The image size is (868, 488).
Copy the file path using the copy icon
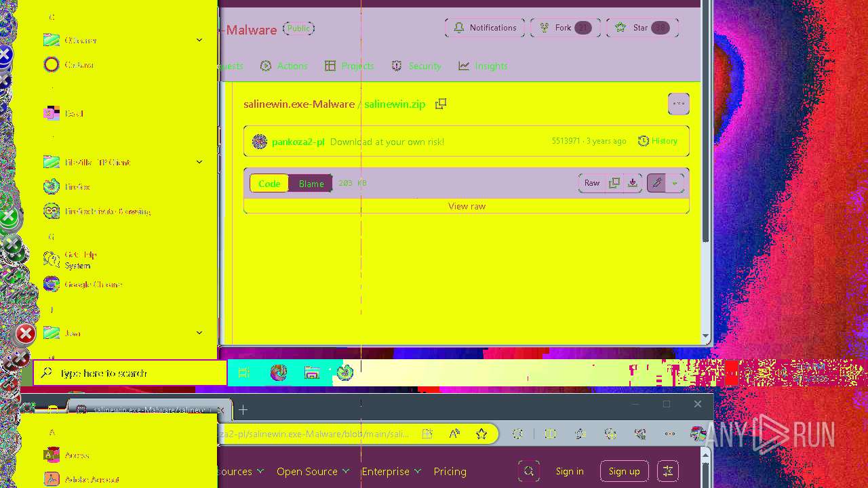[x=441, y=104]
